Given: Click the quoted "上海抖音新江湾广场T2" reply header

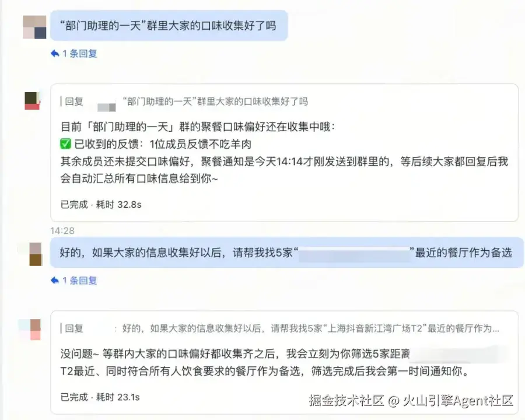Looking at the screenshot, I should (x=279, y=328).
